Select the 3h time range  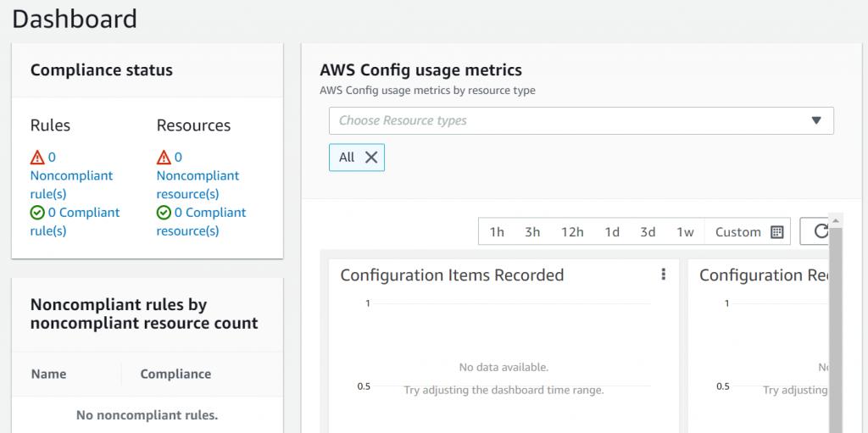[x=532, y=232]
